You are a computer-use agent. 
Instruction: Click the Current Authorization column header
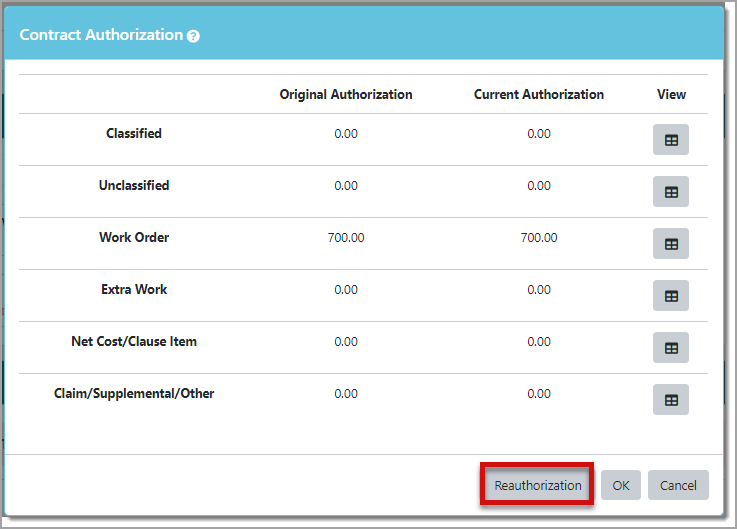(x=539, y=95)
